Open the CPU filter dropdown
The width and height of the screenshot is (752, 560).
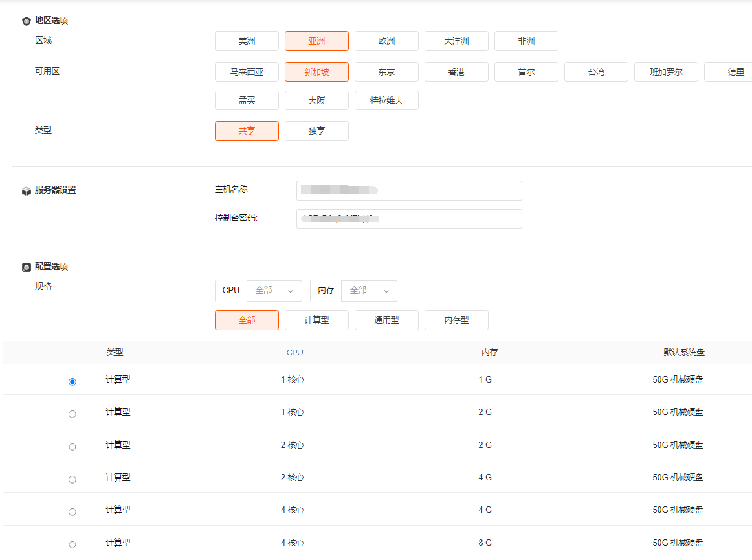274,291
